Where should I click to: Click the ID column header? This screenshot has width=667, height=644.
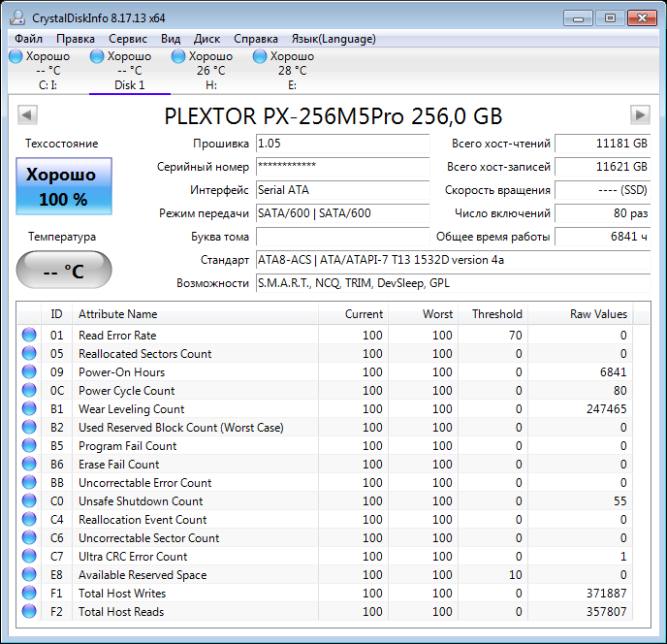(x=56, y=314)
